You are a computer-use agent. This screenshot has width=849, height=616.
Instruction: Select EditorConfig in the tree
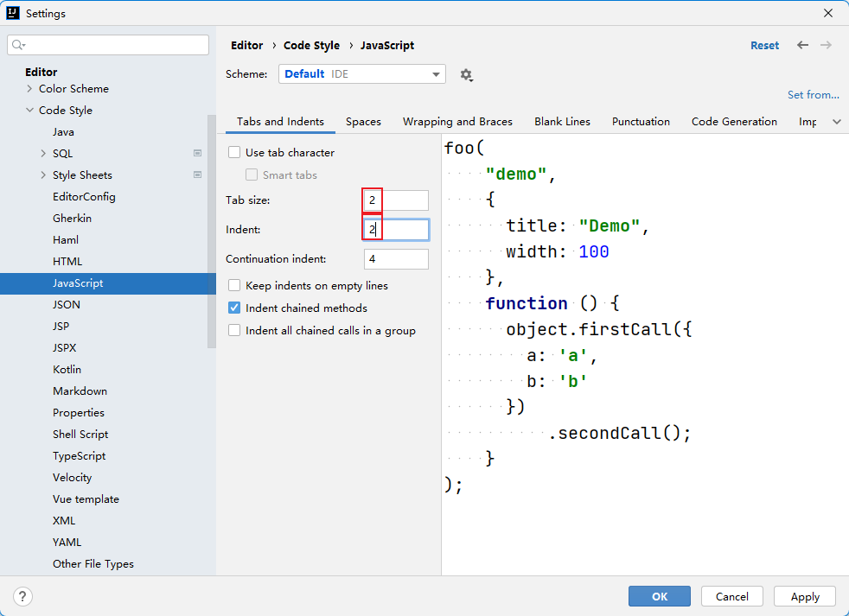click(x=84, y=196)
